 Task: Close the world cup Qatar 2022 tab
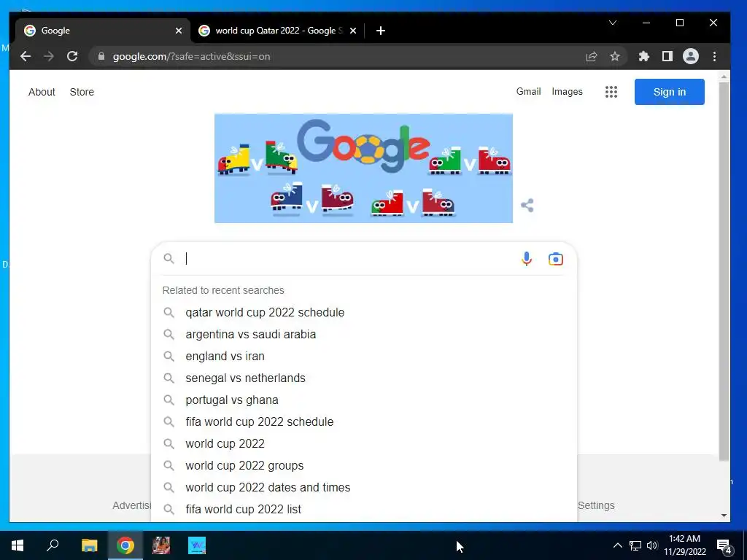coord(353,31)
